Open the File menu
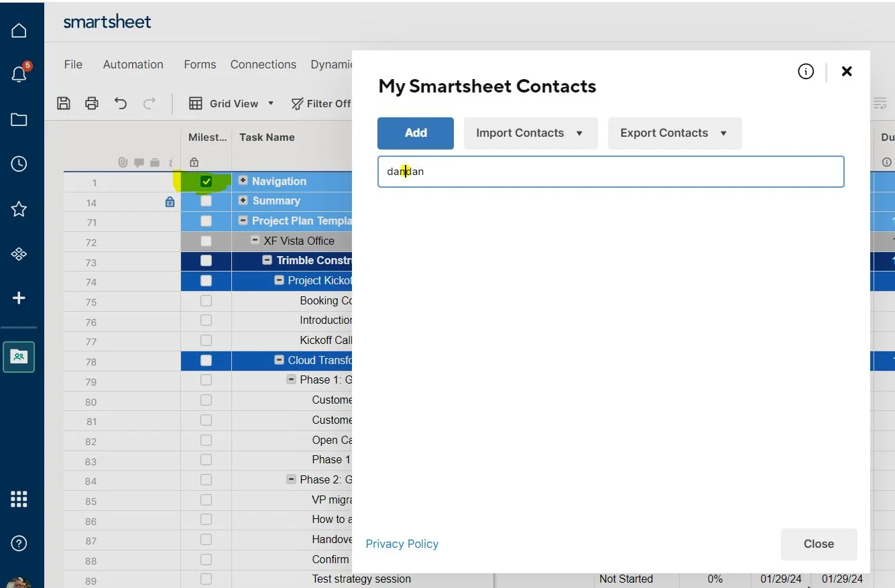Image resolution: width=895 pixels, height=588 pixels. point(73,64)
